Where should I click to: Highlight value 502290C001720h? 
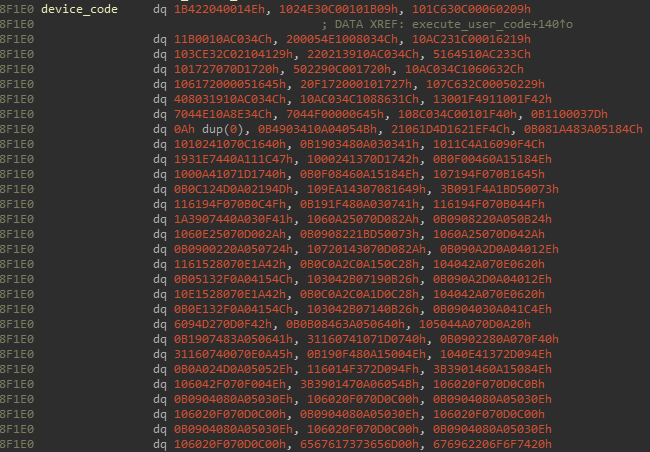point(342,69)
